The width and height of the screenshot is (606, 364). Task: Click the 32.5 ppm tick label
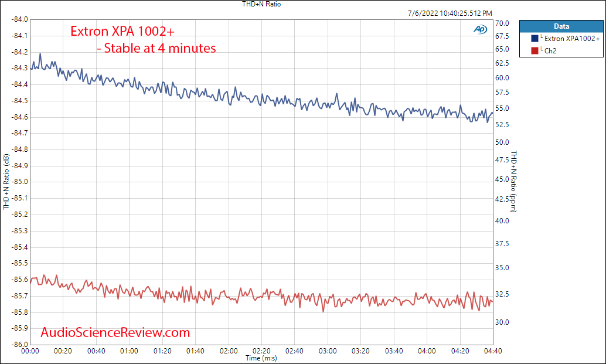[502, 294]
